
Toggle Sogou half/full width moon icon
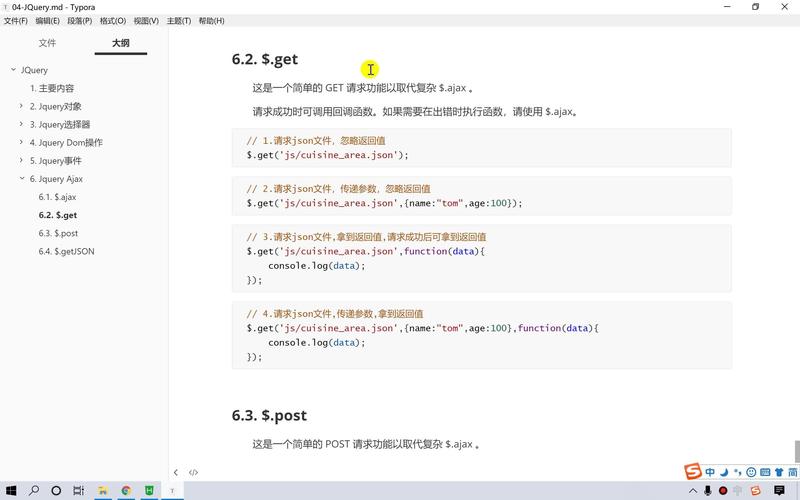tap(724, 472)
